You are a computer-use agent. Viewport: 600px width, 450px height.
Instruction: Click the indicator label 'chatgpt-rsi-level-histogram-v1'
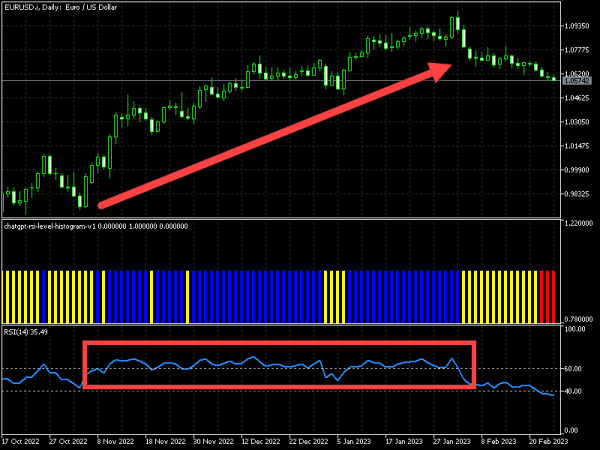[x=50, y=227]
